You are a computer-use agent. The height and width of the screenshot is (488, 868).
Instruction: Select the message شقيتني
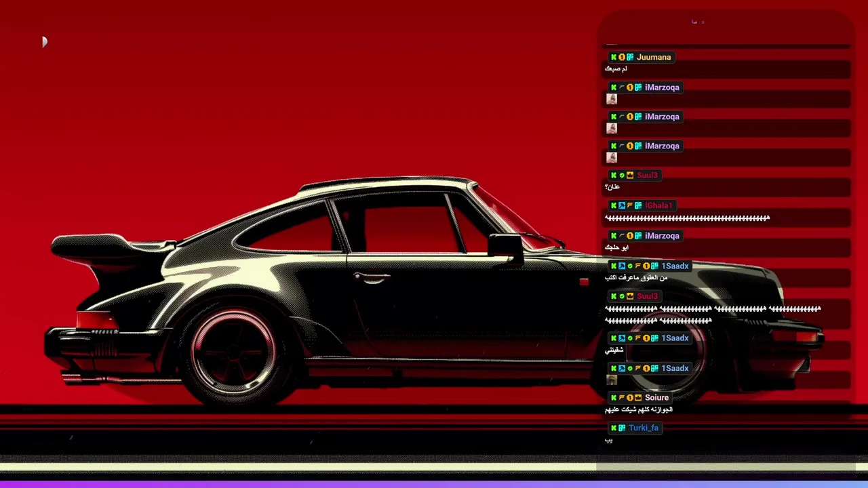(614, 350)
